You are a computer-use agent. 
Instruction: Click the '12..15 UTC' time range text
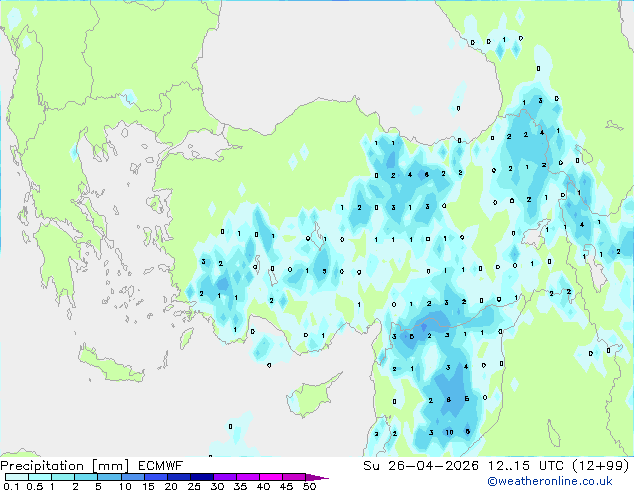coord(526,466)
